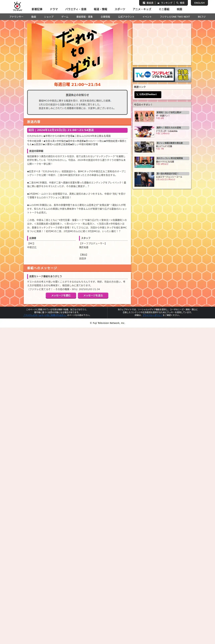215x644 pixels.
Task: Click the Fuji Television Network copyright text
Action: pyautogui.click(x=107, y=323)
